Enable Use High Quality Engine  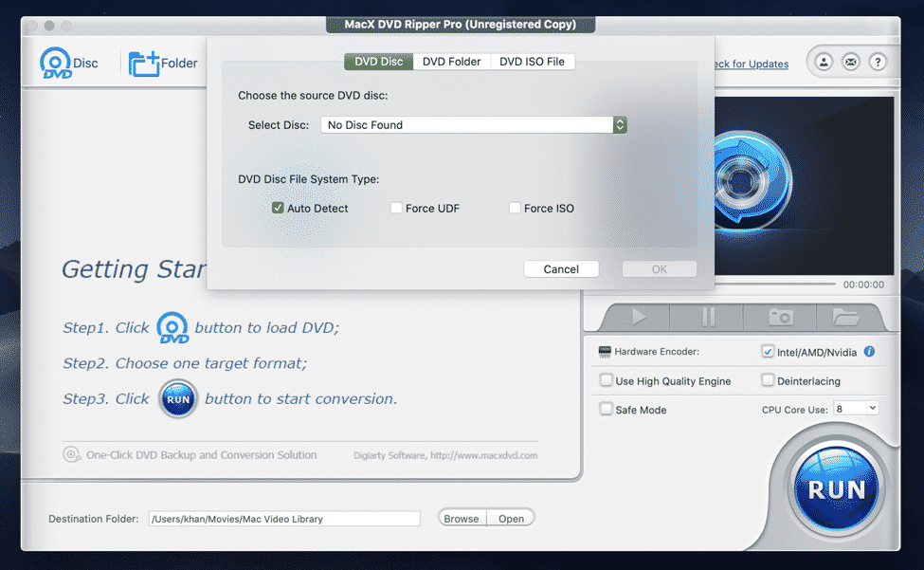coord(607,381)
